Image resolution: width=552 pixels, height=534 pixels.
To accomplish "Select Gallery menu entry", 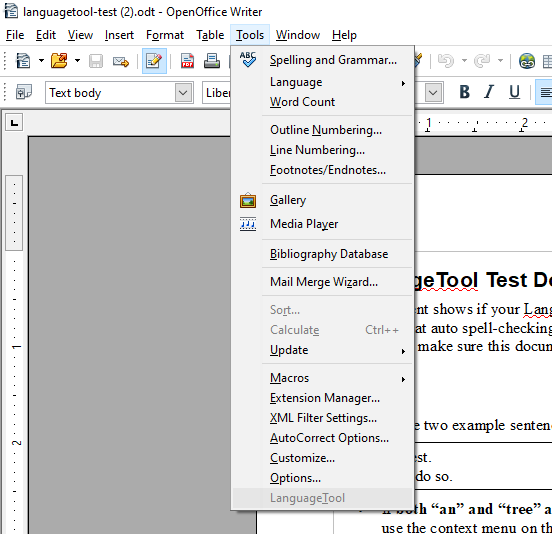I will pos(322,200).
